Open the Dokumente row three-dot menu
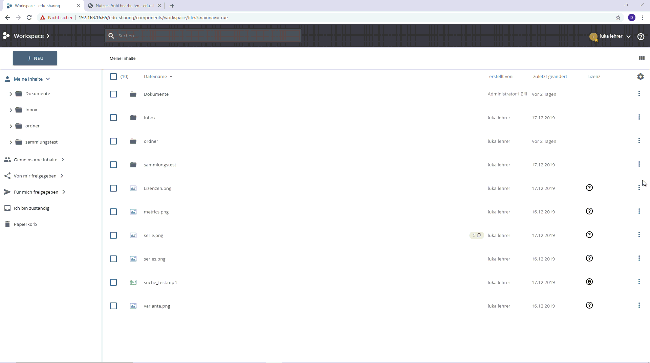 639,94
